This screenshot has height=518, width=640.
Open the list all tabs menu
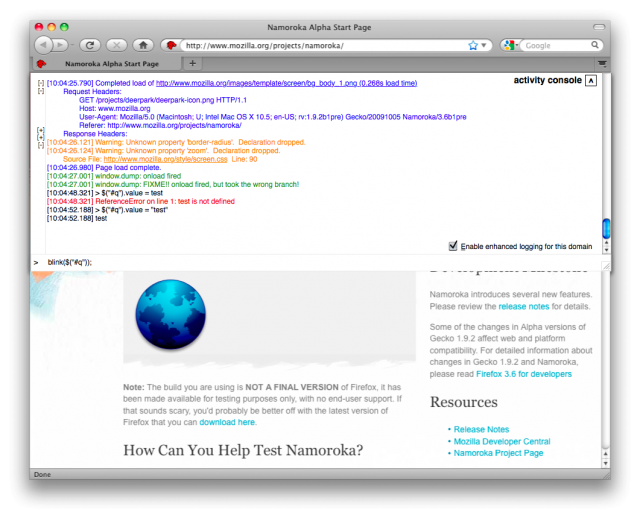[x=601, y=63]
